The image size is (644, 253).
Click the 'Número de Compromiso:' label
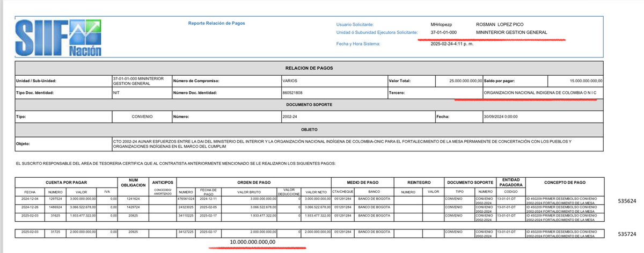point(195,81)
